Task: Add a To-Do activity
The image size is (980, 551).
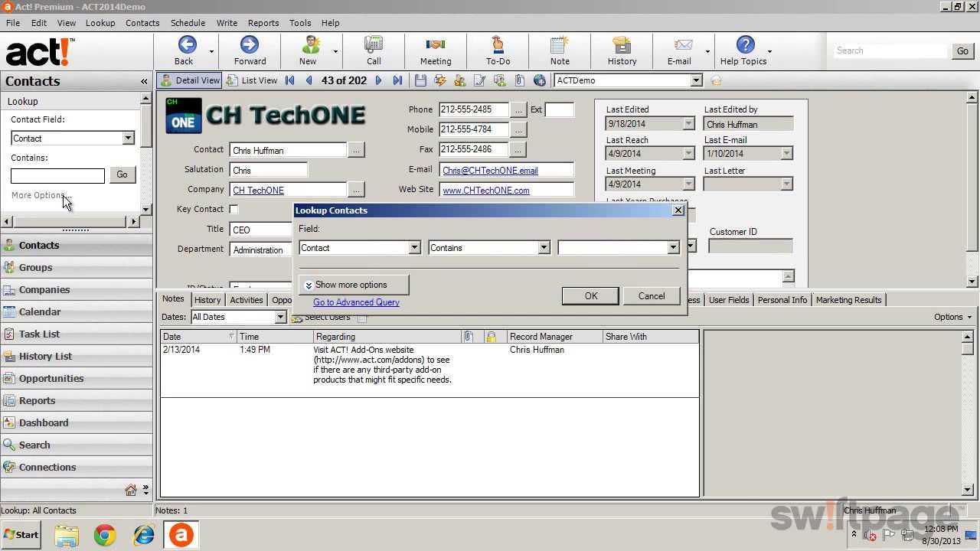Action: coord(498,51)
